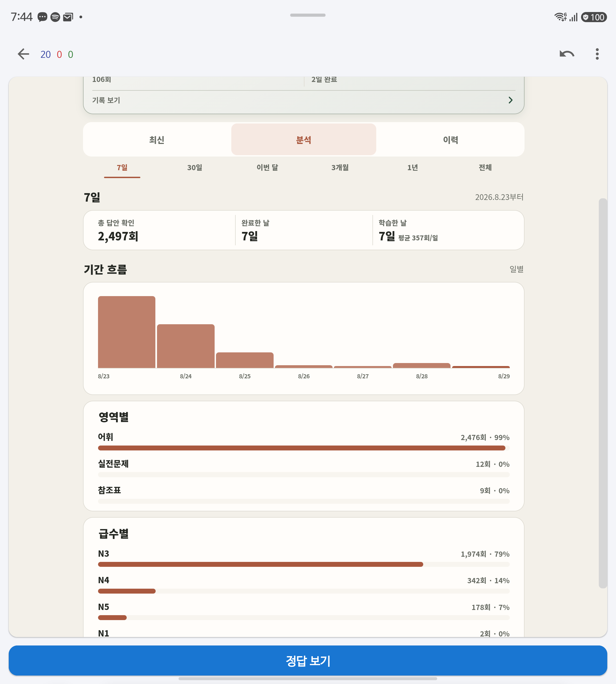Viewport: 616px width, 684px height.
Task: Tap the 8/24 bar in chart
Action: pos(186,346)
